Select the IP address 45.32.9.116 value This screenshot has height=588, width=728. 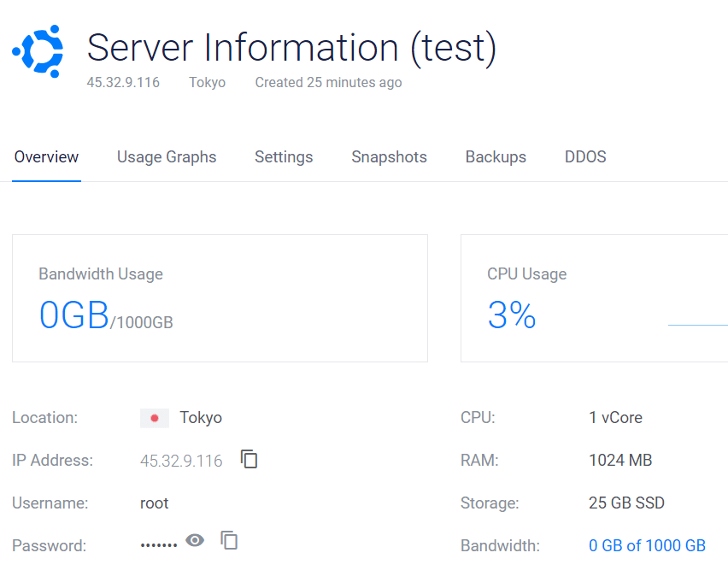[x=181, y=461]
